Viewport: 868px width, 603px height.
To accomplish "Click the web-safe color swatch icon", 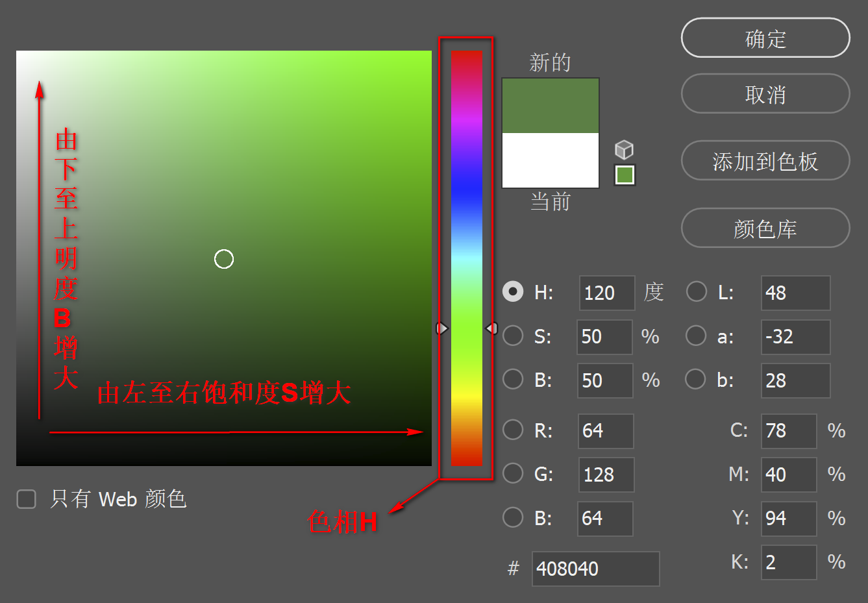I will 624,175.
